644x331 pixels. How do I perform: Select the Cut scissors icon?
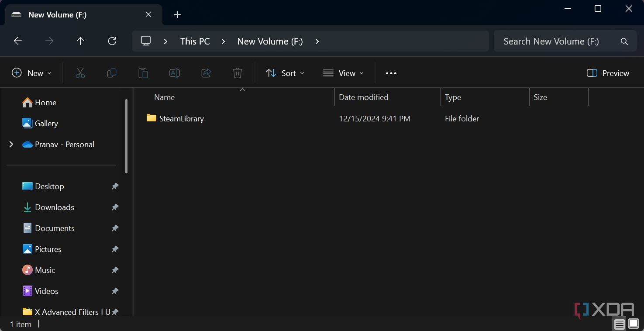tap(80, 73)
